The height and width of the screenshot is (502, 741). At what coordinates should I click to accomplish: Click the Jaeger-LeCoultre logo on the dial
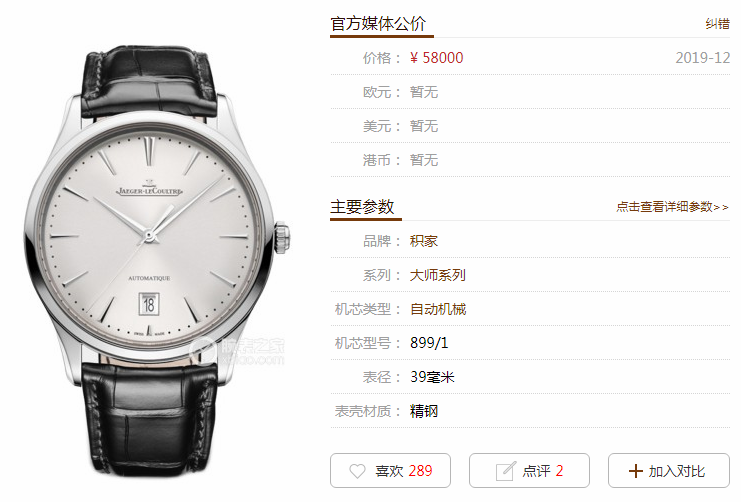click(149, 189)
